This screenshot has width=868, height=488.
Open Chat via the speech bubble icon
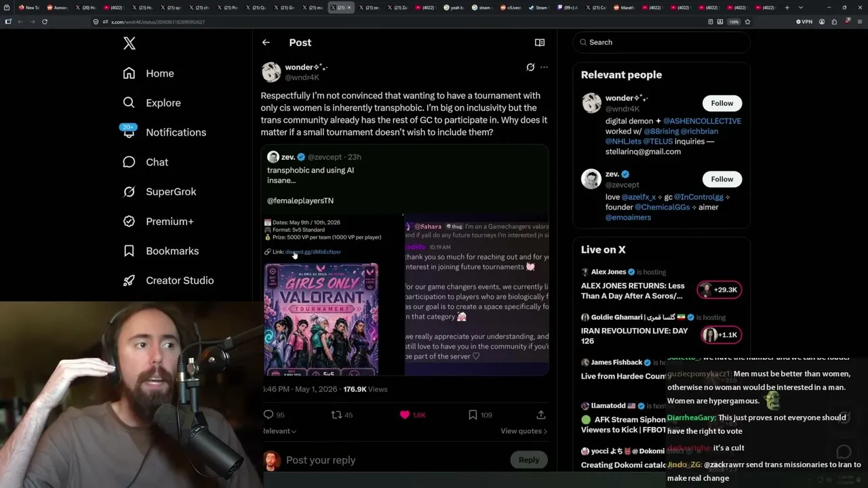129,162
